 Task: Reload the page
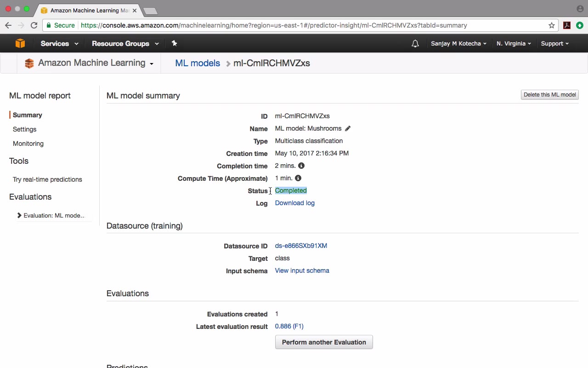coord(34,25)
